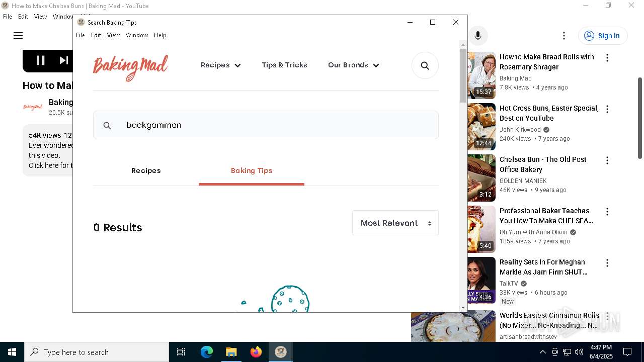Click the Baking Mad app taskbar icon
This screenshot has height=362, width=644.
[x=280, y=352]
